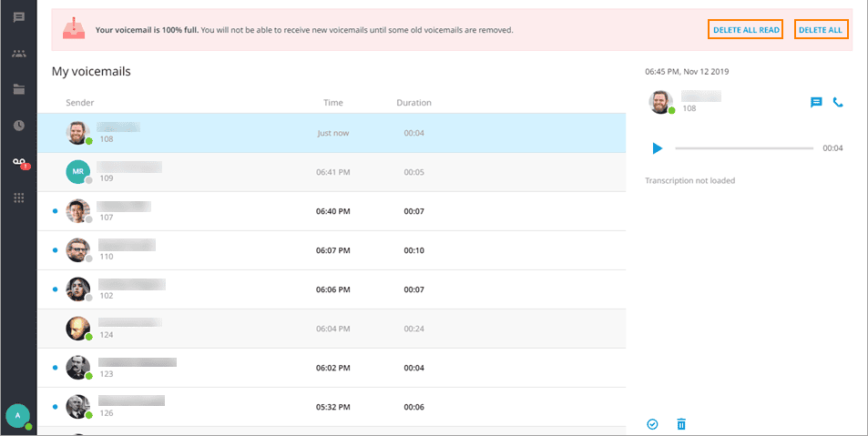Sort voicemails by Time column header
Viewport: 868px width, 436px height.
tap(332, 103)
